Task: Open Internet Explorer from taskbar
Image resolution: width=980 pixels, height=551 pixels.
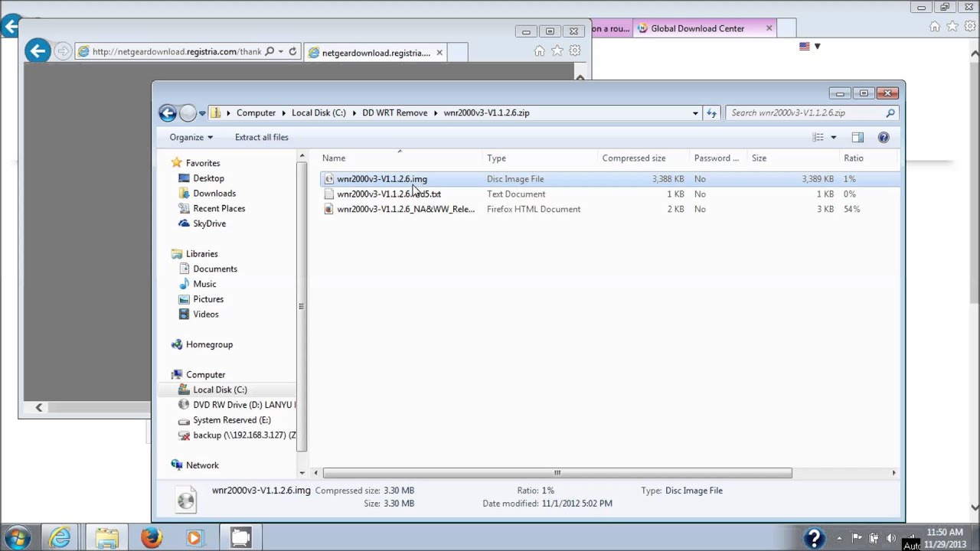Action: click(x=60, y=537)
